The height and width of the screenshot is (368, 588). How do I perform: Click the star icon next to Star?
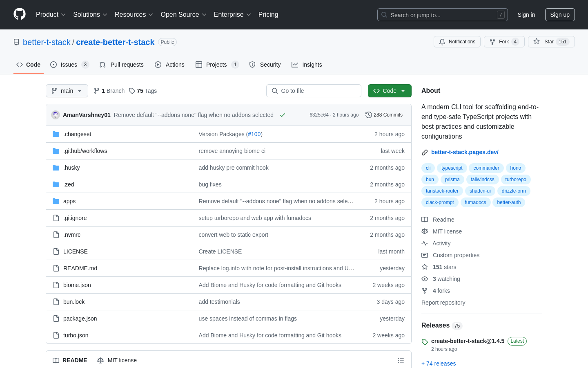point(537,42)
